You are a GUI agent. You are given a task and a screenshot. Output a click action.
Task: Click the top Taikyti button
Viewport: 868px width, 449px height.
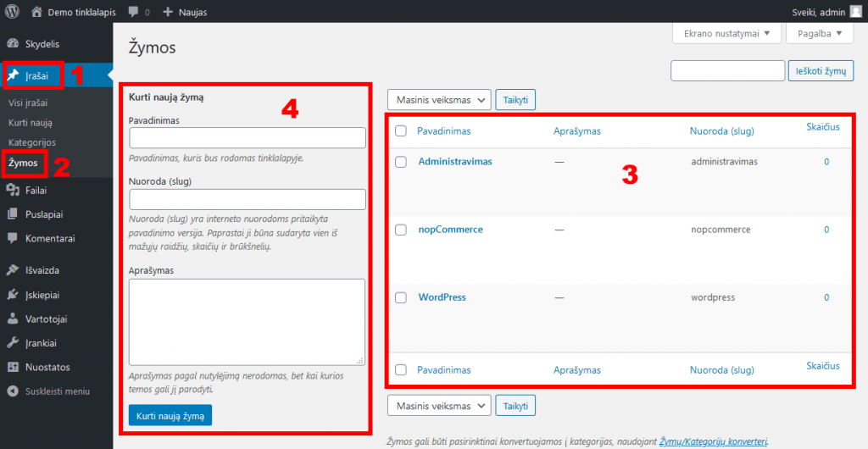[515, 100]
